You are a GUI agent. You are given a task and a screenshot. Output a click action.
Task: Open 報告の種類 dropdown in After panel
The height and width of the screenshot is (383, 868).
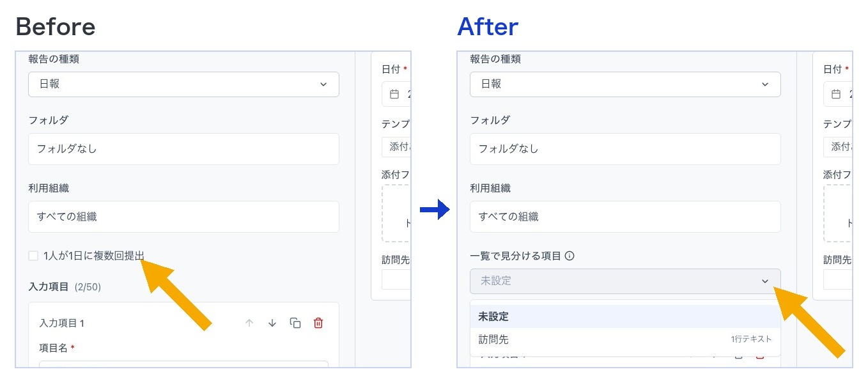625,84
